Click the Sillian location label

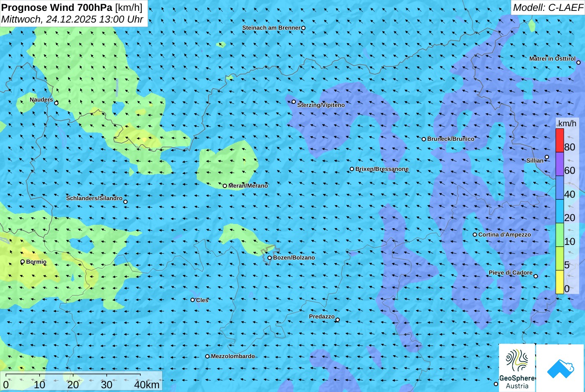point(535,160)
